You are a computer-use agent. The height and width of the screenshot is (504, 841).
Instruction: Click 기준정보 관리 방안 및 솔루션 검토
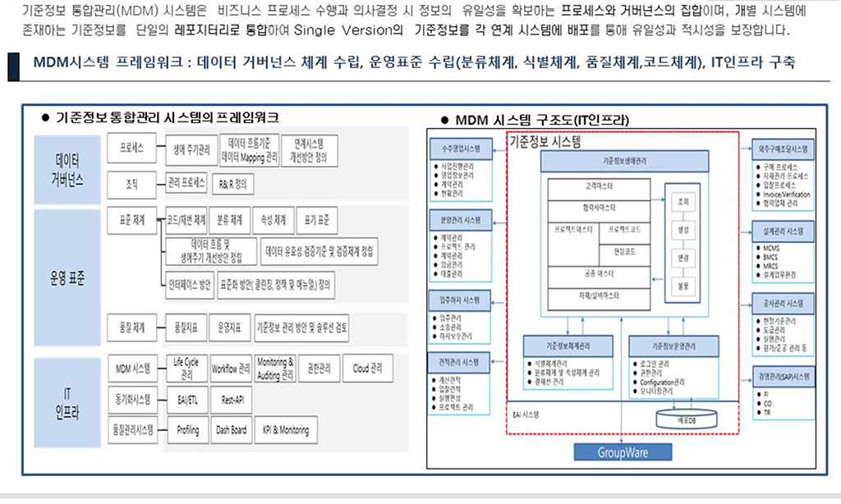[301, 328]
